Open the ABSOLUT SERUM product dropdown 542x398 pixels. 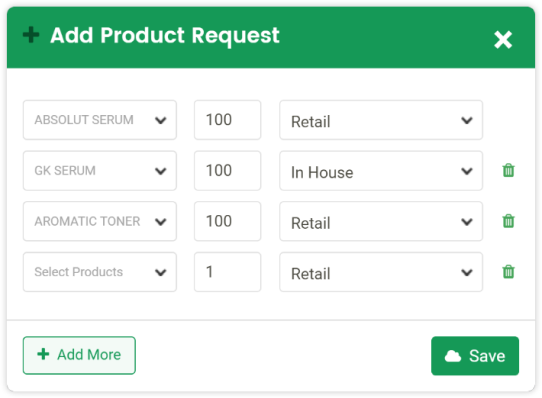(100, 120)
